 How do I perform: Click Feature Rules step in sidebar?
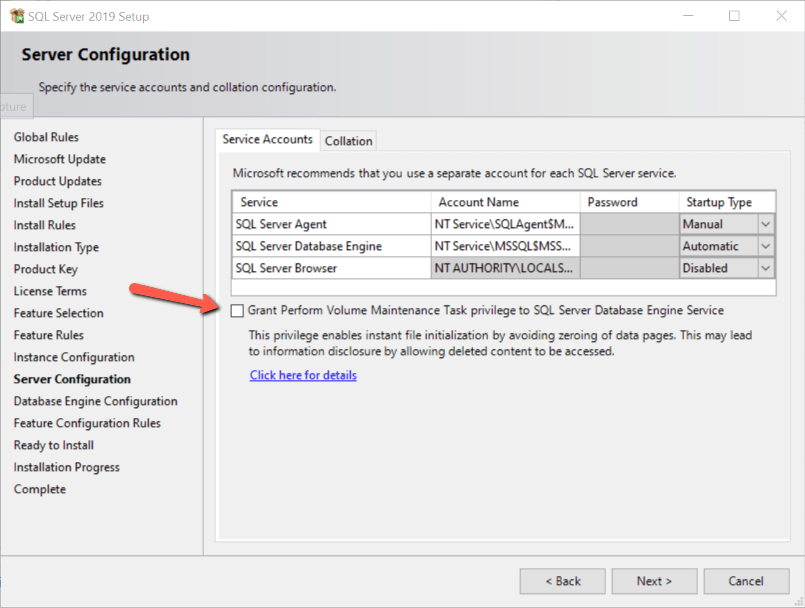pos(49,335)
